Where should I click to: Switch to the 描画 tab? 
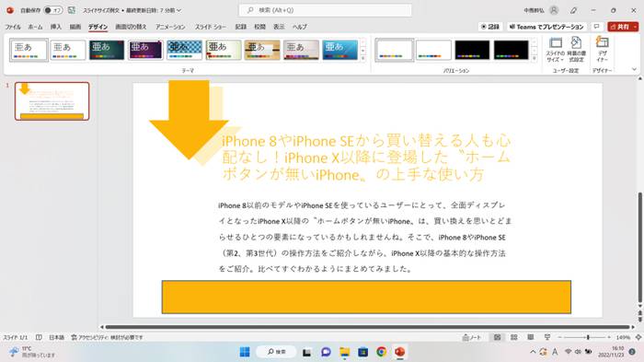(75, 27)
